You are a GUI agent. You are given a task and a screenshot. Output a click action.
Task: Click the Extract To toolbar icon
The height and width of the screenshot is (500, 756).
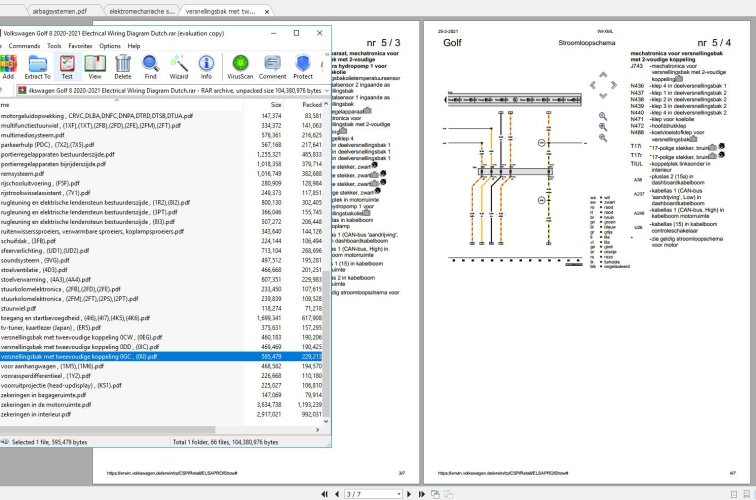point(38,67)
